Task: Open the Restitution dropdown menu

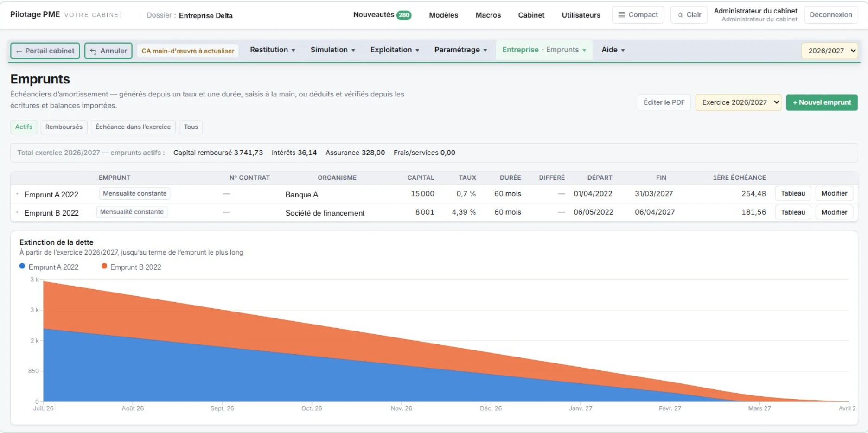Action: click(273, 50)
